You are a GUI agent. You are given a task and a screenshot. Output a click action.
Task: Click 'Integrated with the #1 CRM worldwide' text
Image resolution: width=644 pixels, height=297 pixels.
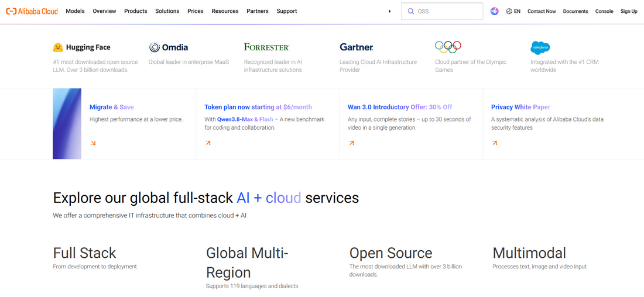(566, 65)
